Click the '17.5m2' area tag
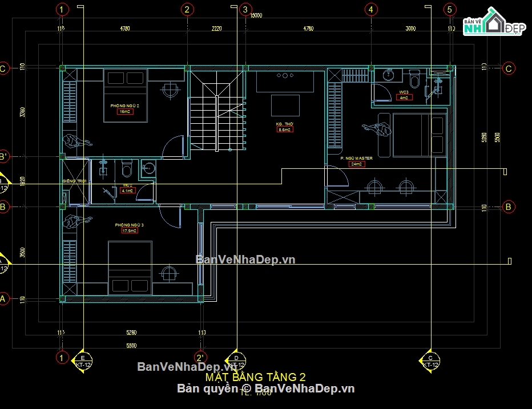Viewport: 532px width, 409px height. coord(130,230)
